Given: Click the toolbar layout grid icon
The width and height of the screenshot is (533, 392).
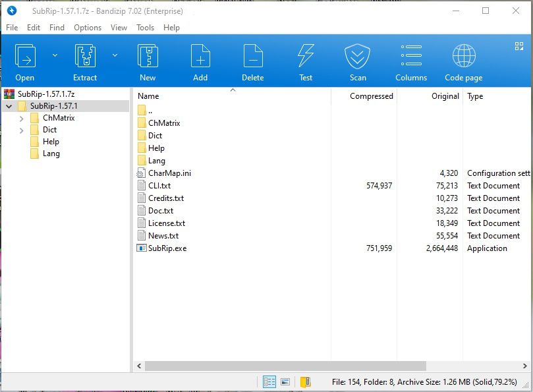Looking at the screenshot, I should pos(519,46).
